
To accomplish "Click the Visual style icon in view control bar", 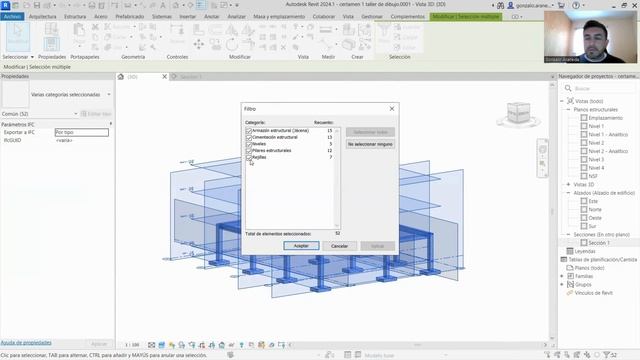I will tap(162, 345).
